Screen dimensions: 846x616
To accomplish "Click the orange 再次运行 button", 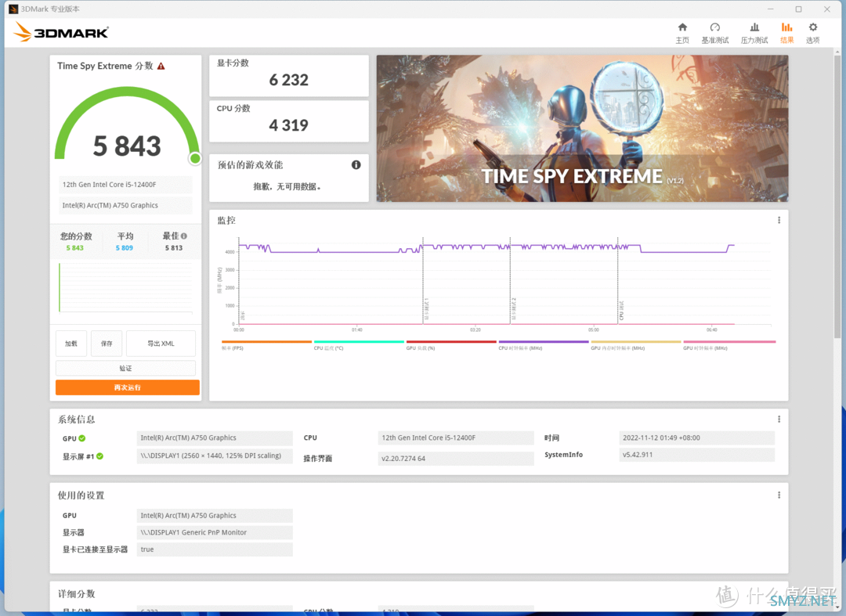I will 128,387.
